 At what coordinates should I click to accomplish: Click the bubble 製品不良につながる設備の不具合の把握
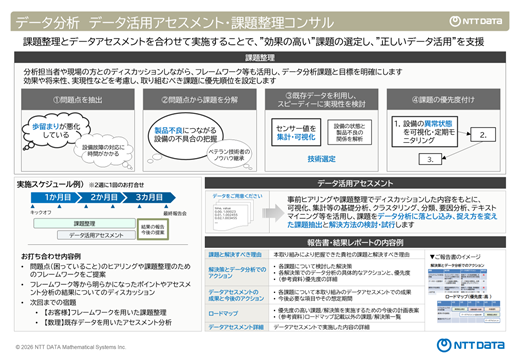coord(185,135)
